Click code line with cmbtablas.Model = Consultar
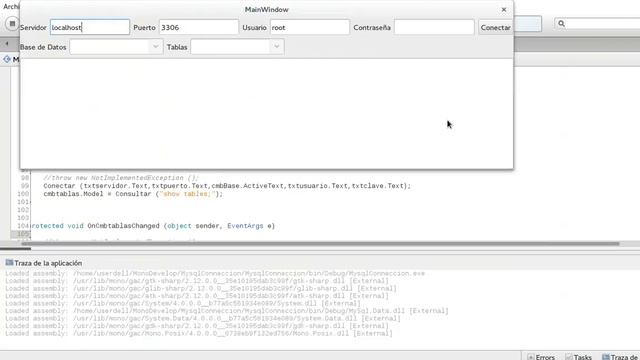640x360 pixels. [x=133, y=194]
